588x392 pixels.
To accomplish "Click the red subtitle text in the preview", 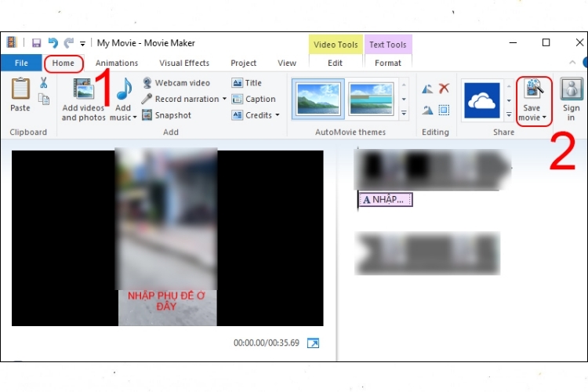I will [166, 301].
